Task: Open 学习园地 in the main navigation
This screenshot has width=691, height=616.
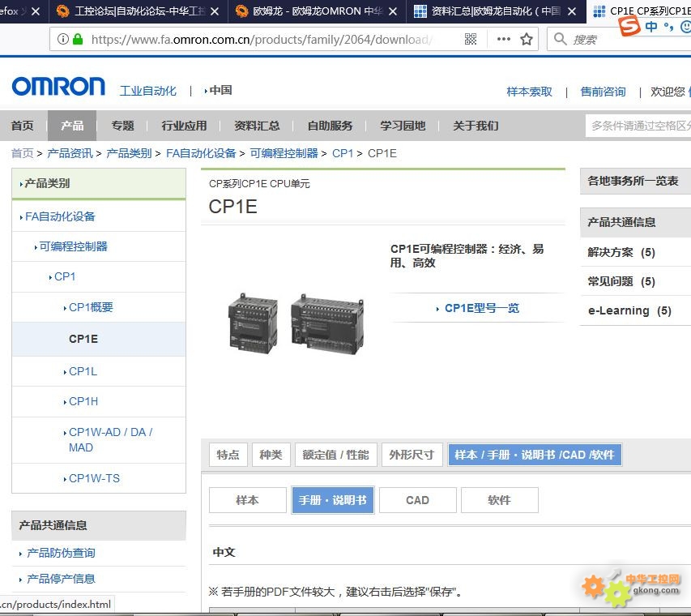Action: (403, 126)
